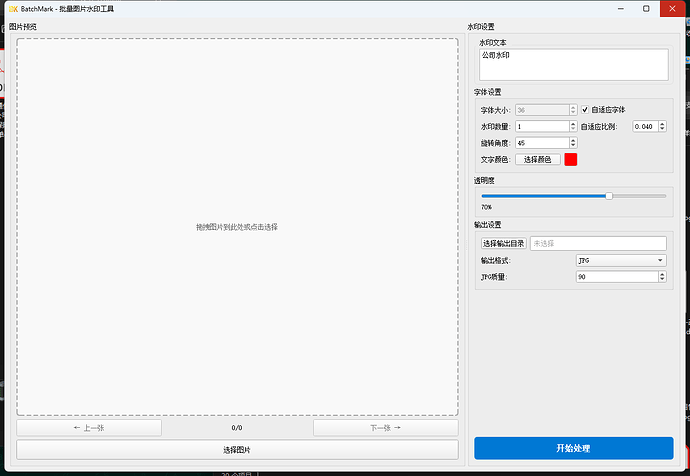This screenshot has height=476, width=690.
Task: Click the 透明度 slider handle
Action: (609, 196)
